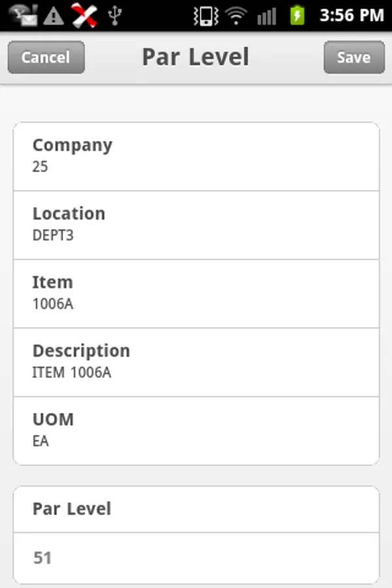
Task: Tap the cellular signal bars icon
Action: [267, 16]
